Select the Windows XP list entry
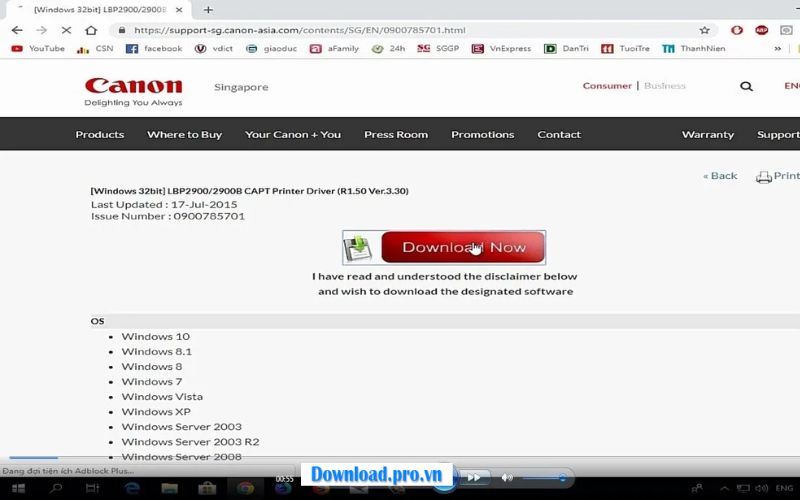The image size is (800, 500). [156, 412]
